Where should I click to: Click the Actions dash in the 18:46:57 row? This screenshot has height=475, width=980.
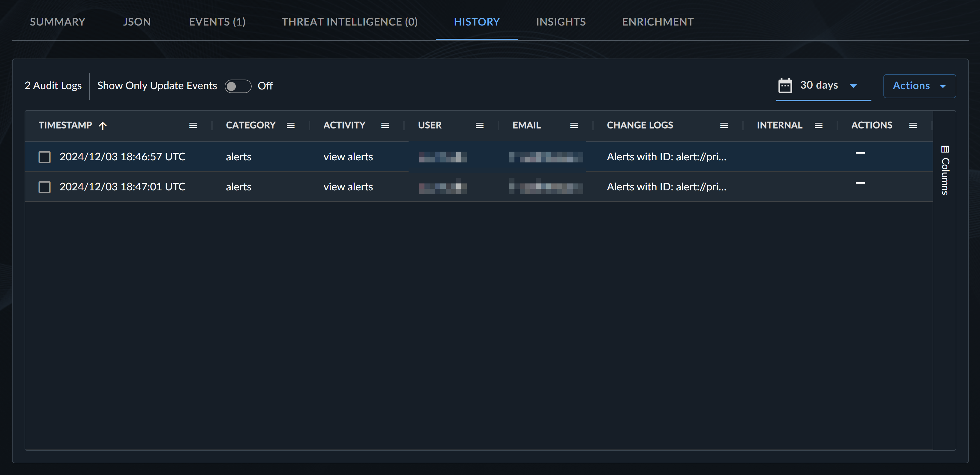tap(860, 153)
